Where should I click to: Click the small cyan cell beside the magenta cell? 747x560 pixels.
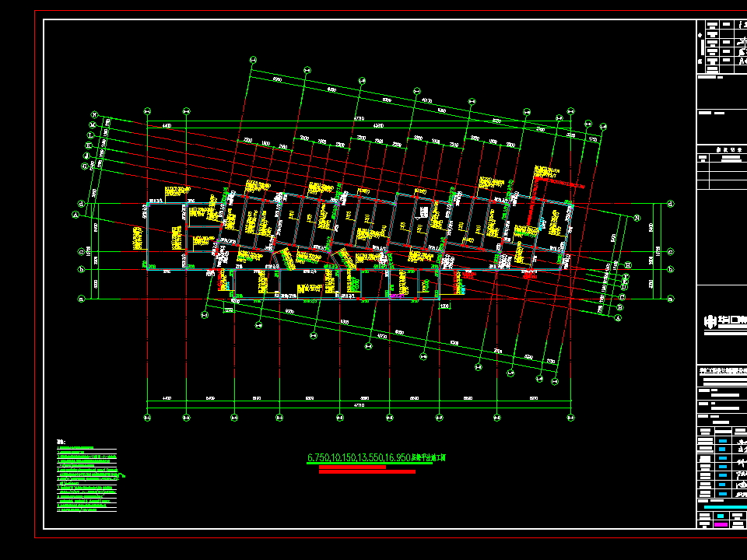721,515
